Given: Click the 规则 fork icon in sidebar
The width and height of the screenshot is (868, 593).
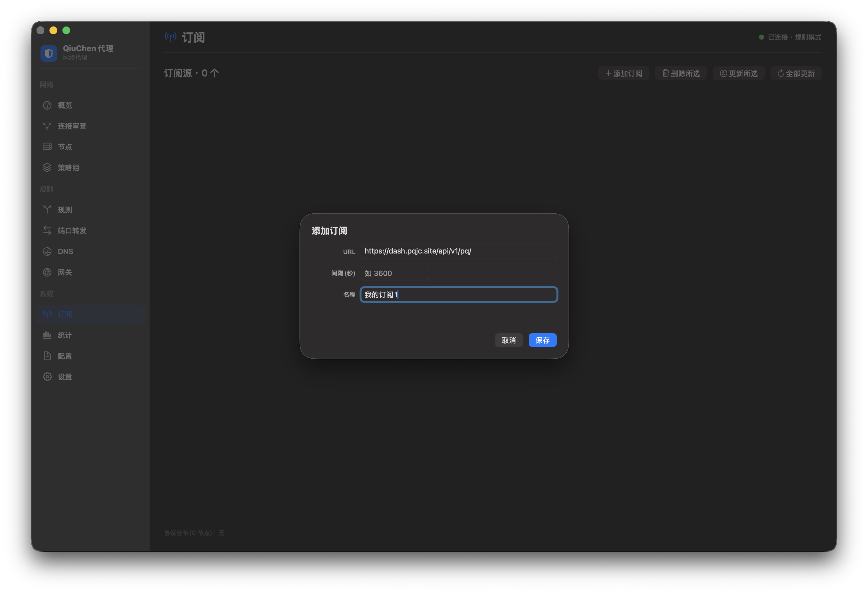Looking at the screenshot, I should [47, 210].
